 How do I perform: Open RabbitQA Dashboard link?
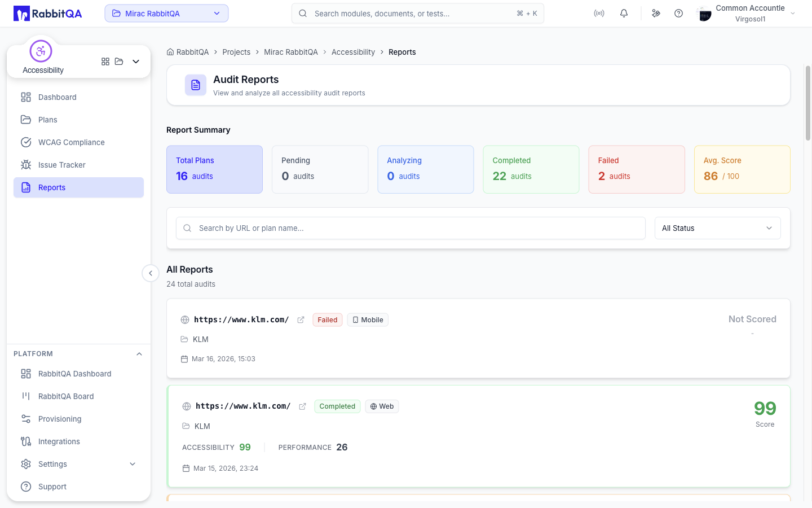click(78, 374)
